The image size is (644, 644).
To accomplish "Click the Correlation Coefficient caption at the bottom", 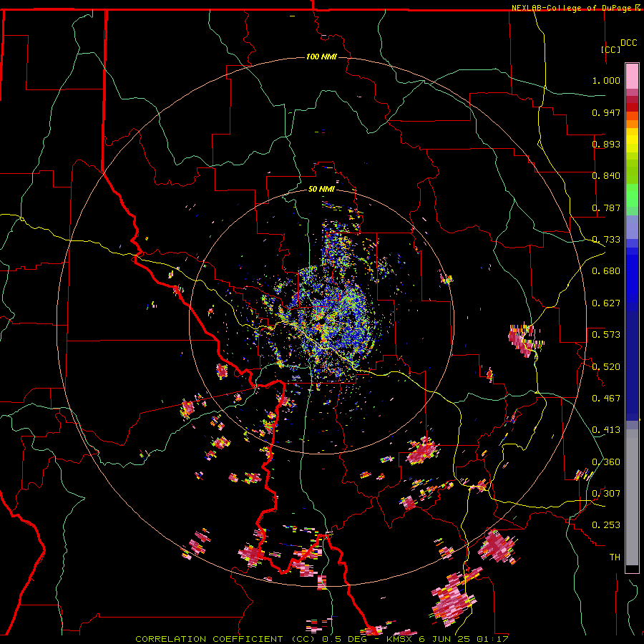I will 321,639.
